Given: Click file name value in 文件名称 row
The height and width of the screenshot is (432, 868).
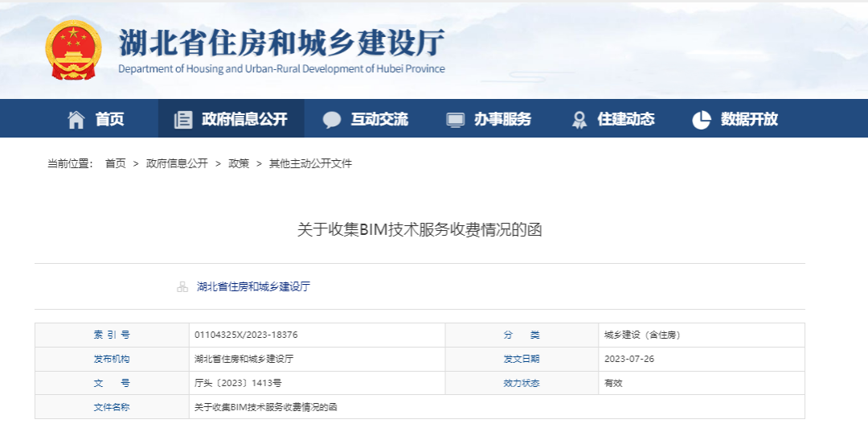Looking at the screenshot, I should point(266,407).
